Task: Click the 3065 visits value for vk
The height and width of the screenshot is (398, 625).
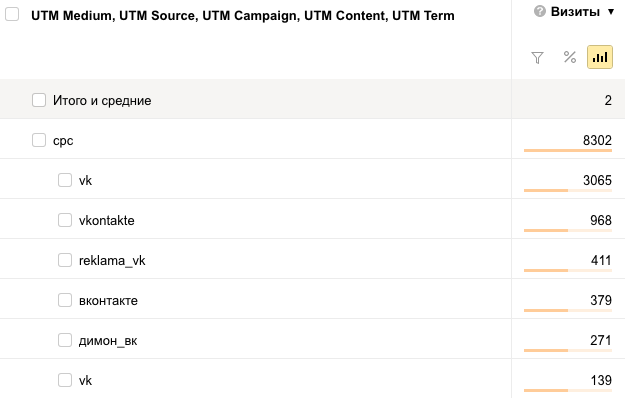Action: pyautogui.click(x=597, y=180)
